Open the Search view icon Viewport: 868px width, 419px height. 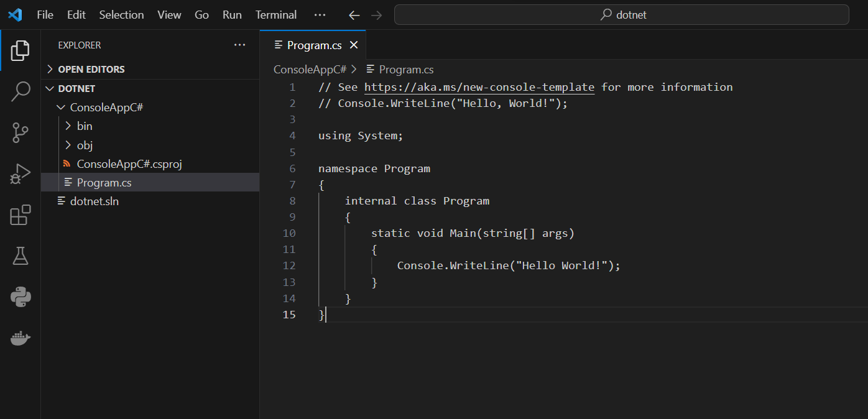click(20, 91)
